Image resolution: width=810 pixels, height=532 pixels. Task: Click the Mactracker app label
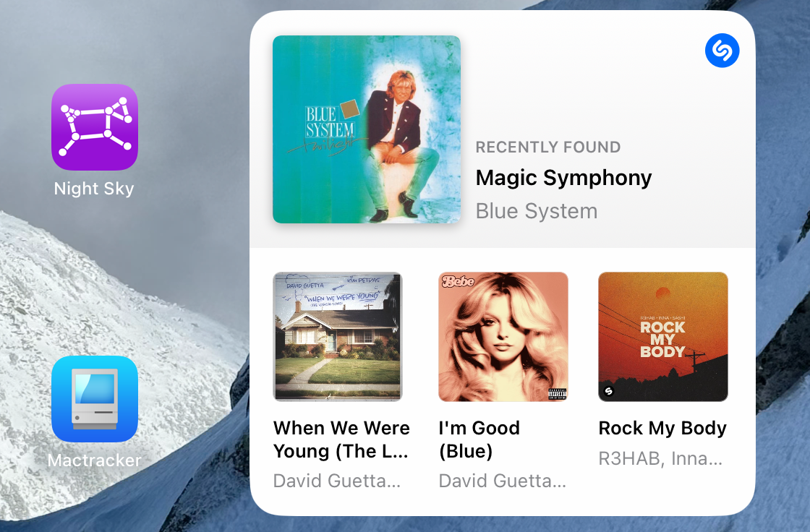click(x=95, y=460)
